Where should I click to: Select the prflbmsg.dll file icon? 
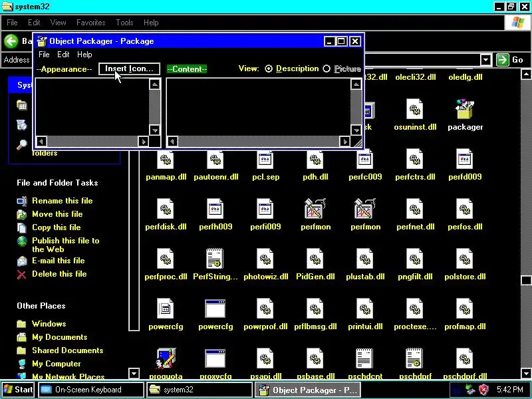coord(315,309)
